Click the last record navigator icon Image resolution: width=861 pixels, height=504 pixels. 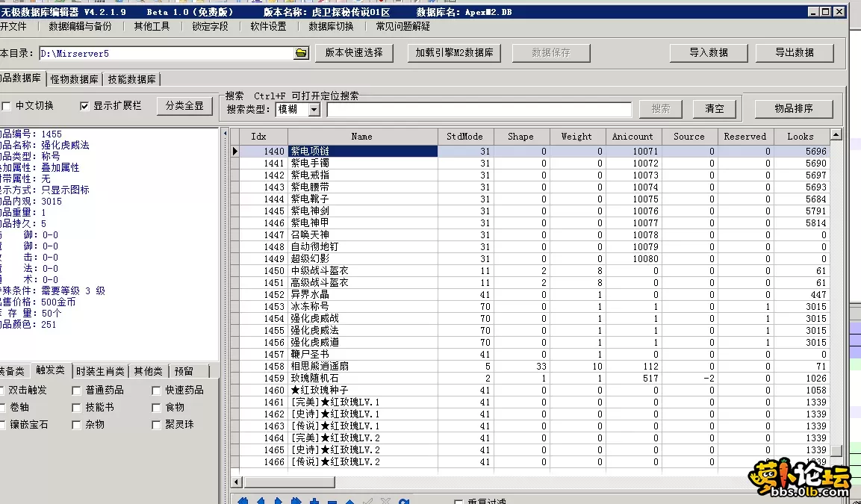click(296, 500)
